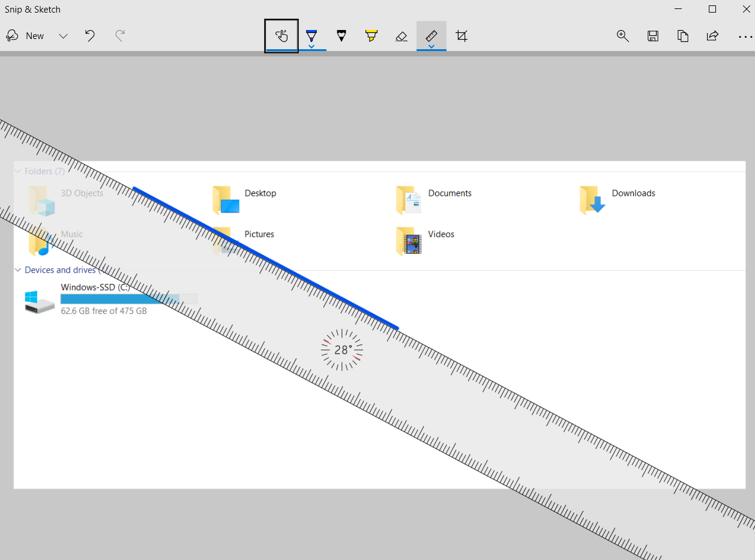
Task: Open Ruler/Protractor options chevron
Action: click(x=432, y=46)
